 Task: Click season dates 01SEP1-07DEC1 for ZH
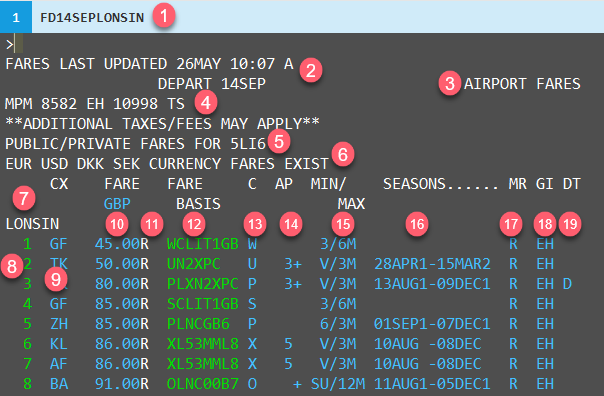pos(432,324)
